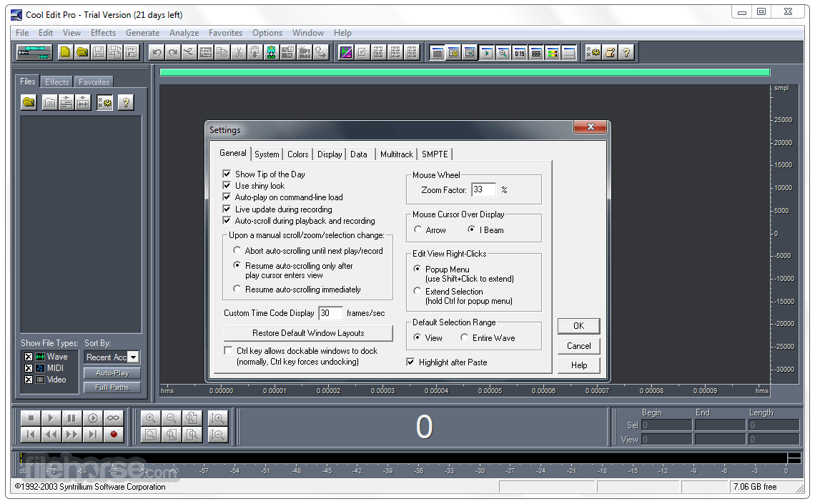Click the green Mix Paste icon

(272, 52)
